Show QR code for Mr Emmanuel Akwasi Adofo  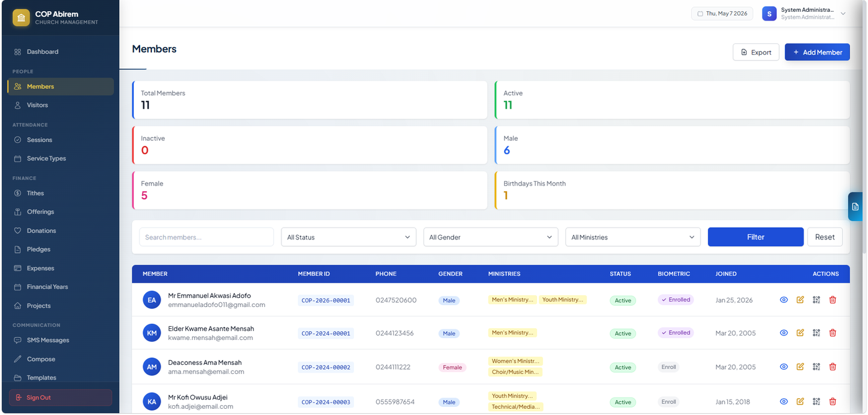pyautogui.click(x=816, y=300)
